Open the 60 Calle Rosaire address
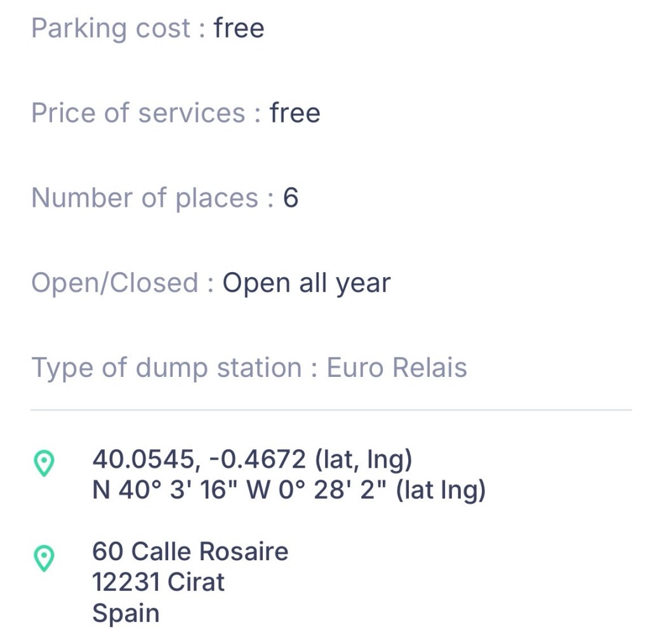 190,551
